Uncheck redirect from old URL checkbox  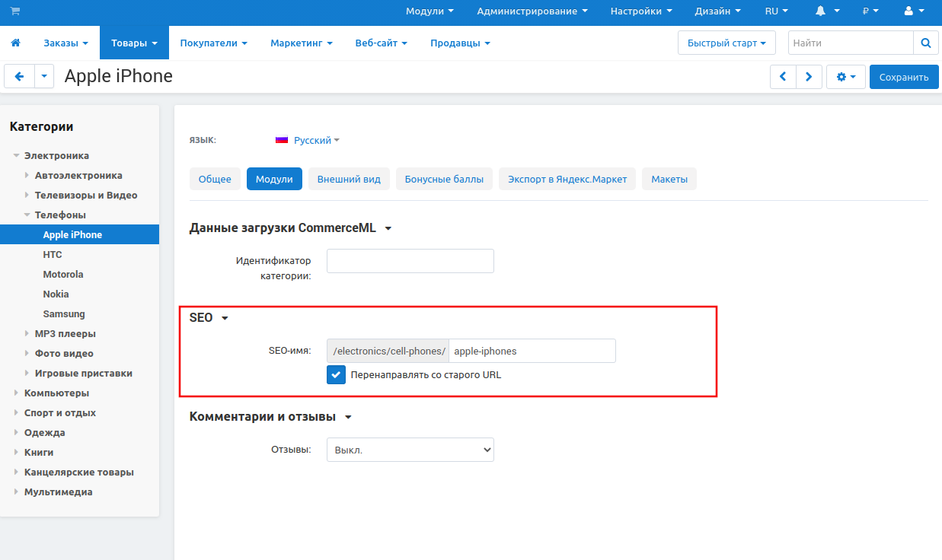tap(336, 374)
